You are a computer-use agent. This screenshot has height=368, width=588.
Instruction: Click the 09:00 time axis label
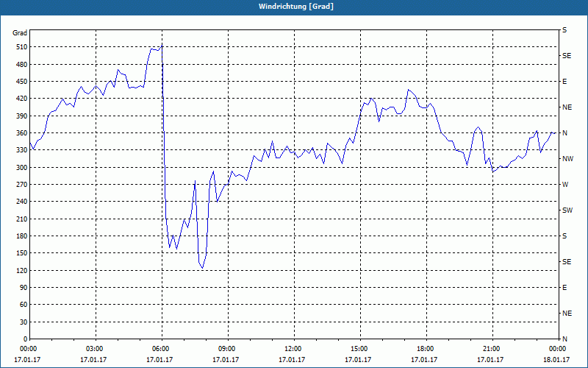(226, 348)
